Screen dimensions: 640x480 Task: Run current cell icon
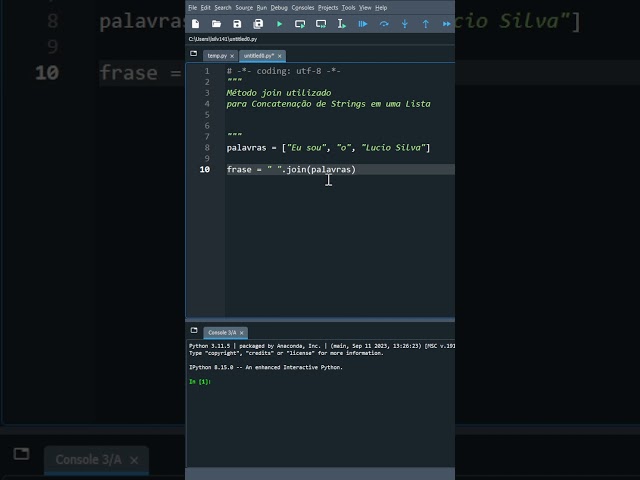pyautogui.click(x=300, y=24)
